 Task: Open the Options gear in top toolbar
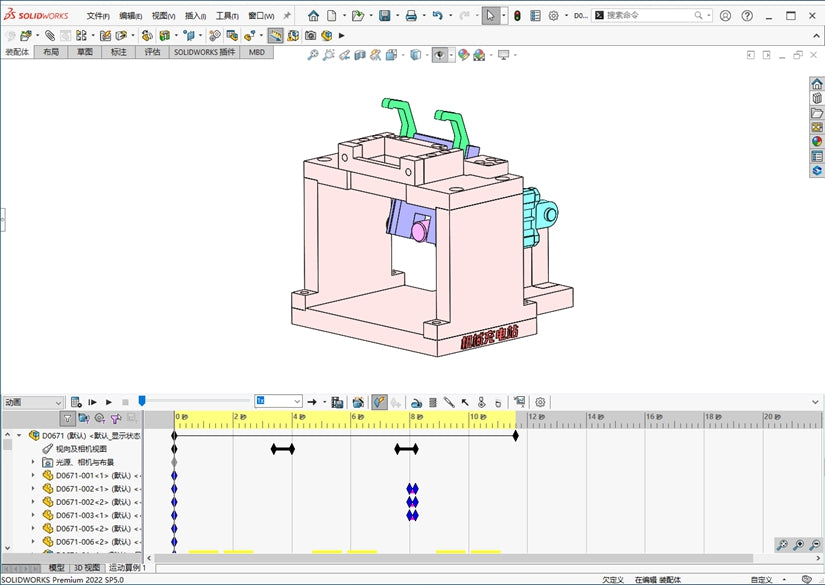click(x=554, y=16)
